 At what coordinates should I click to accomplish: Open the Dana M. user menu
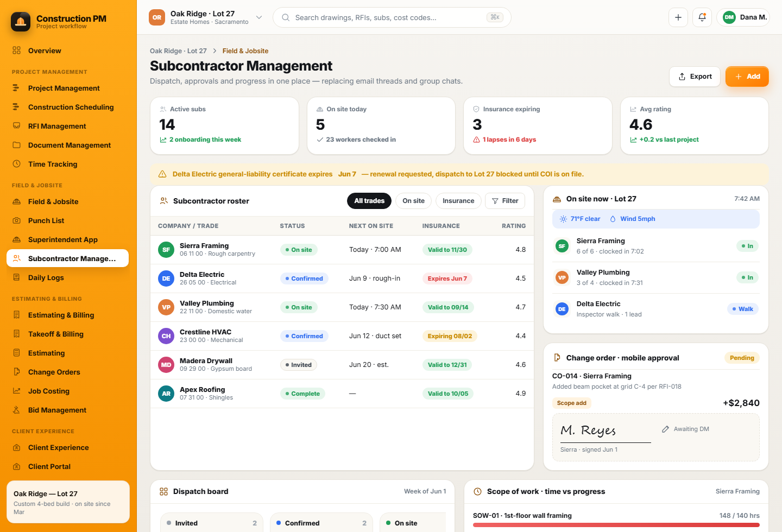point(743,17)
